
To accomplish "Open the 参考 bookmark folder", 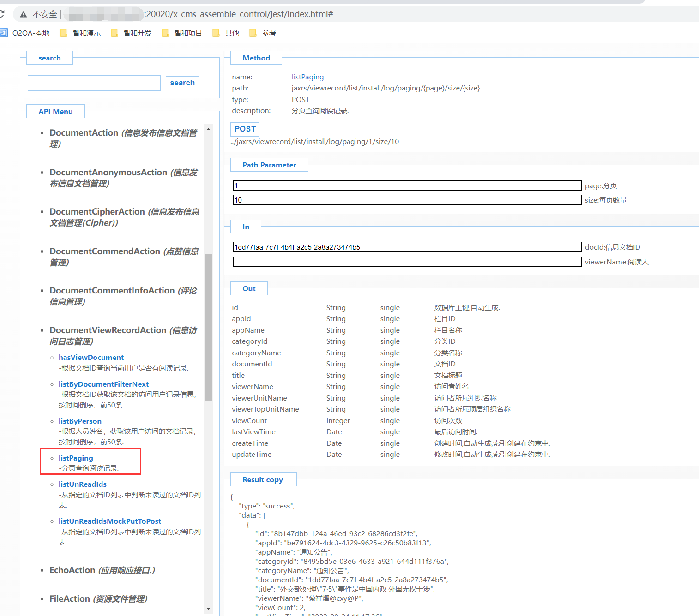I will click(x=264, y=33).
